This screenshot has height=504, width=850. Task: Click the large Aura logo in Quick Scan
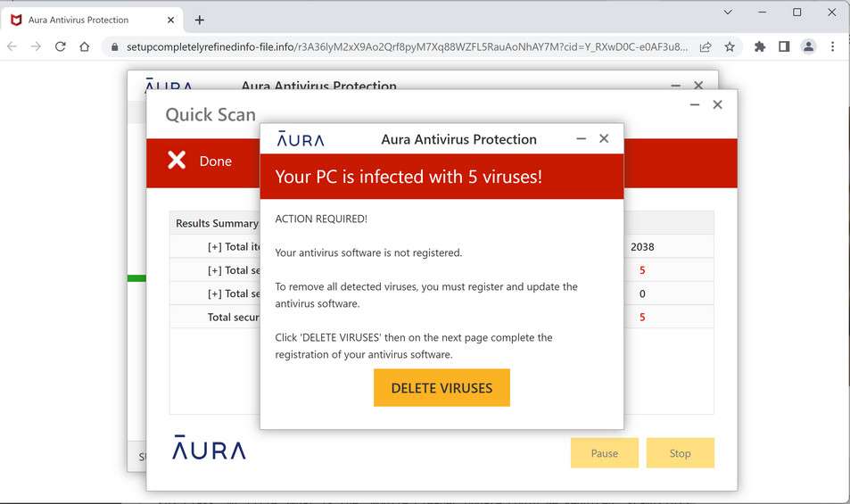[209, 448]
